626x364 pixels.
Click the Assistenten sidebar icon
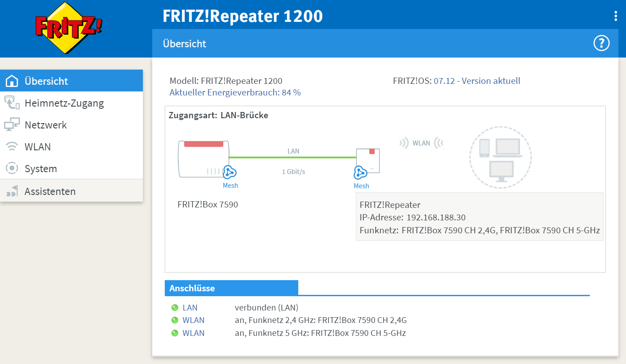(12, 191)
